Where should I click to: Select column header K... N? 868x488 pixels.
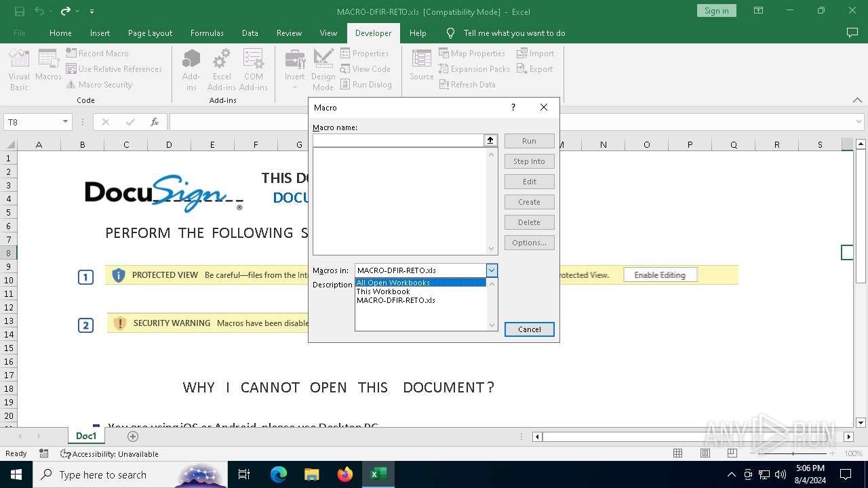tap(603, 144)
